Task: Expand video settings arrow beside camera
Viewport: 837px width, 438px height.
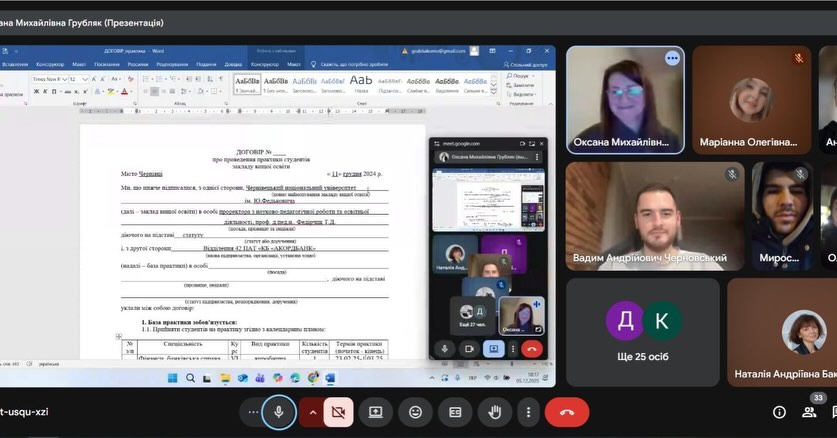Action: tap(313, 412)
